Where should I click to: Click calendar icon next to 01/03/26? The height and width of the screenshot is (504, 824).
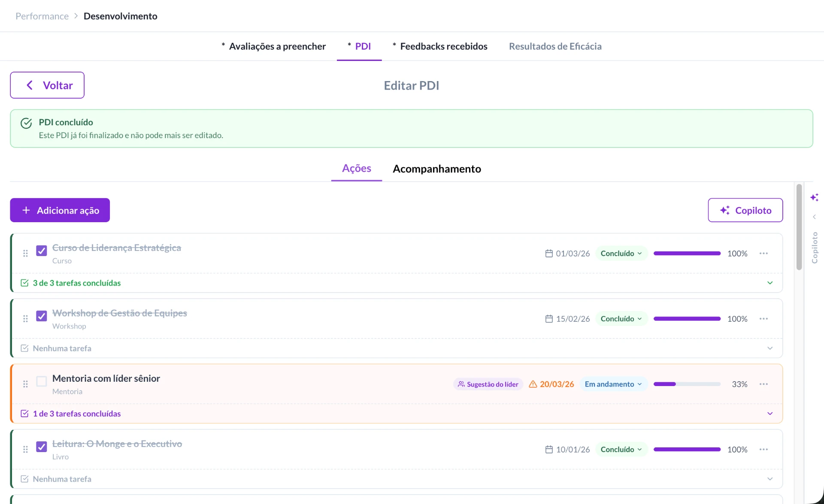tap(549, 254)
